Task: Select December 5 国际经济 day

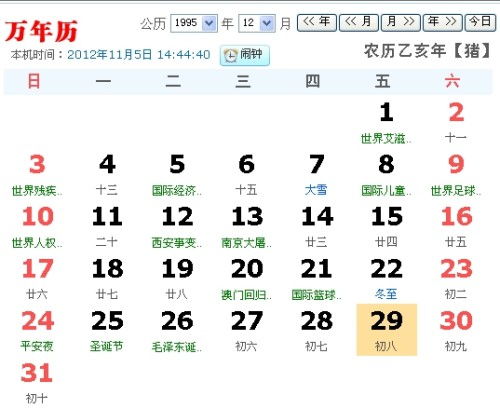Action: 177,175
